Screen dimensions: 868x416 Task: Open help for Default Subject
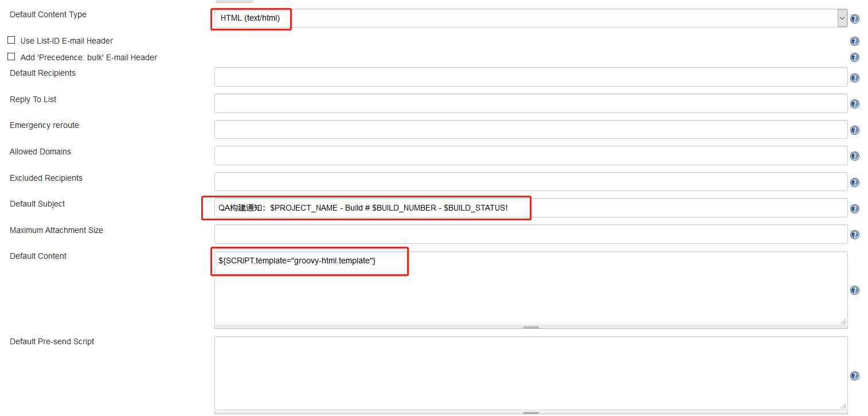[854, 209]
